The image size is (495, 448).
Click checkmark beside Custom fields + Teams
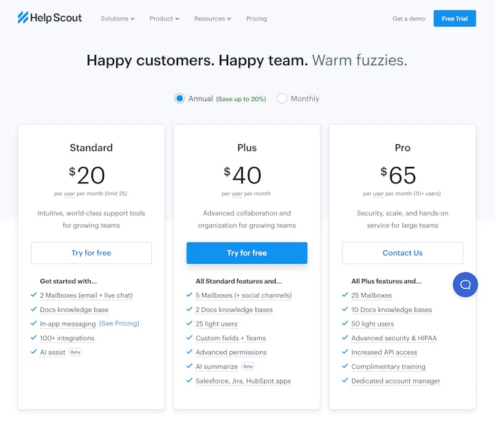(190, 338)
